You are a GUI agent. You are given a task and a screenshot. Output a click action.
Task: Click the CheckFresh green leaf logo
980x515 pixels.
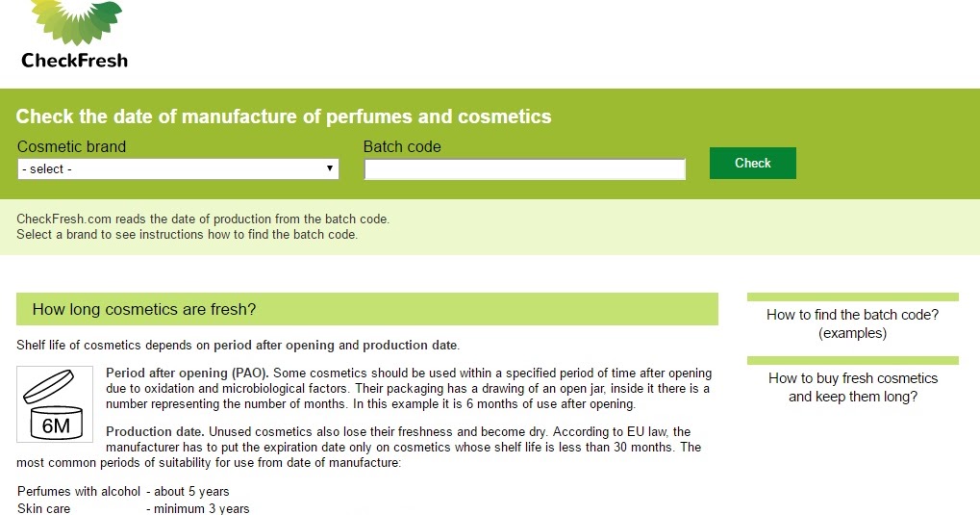75,22
